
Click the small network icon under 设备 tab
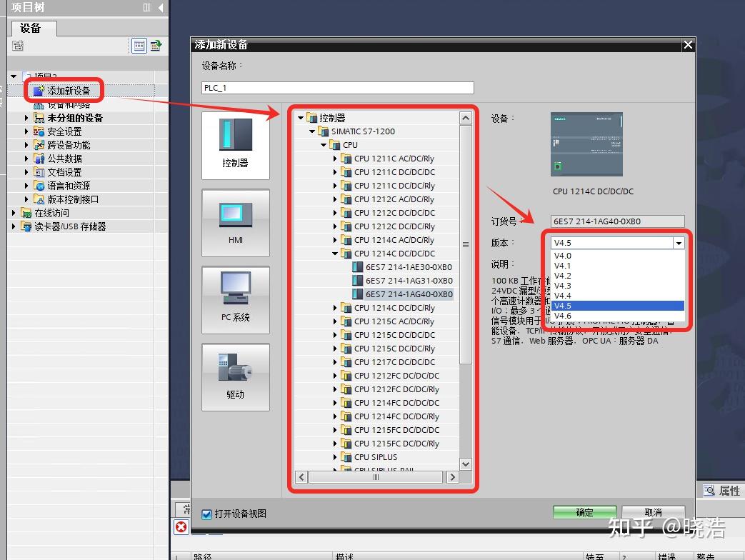click(18, 46)
